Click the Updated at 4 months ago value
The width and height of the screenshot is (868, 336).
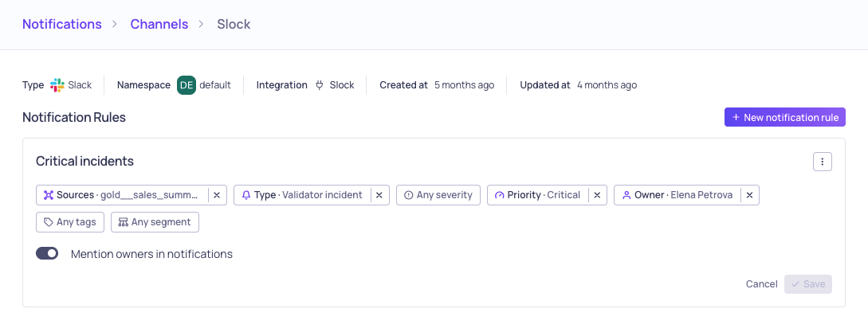pyautogui.click(x=607, y=85)
